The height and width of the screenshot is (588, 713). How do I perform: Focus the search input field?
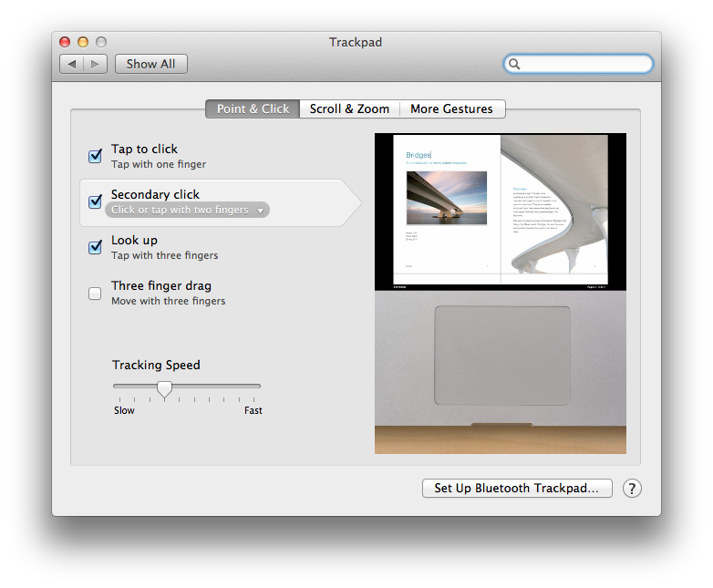pos(578,64)
